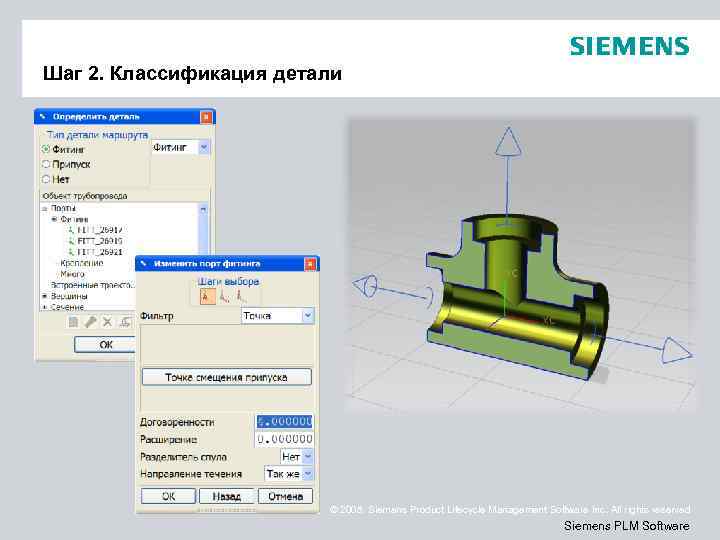Viewport: 720px width, 540px height.
Task: Click the port icon next to FITT_26917
Action: [71, 230]
